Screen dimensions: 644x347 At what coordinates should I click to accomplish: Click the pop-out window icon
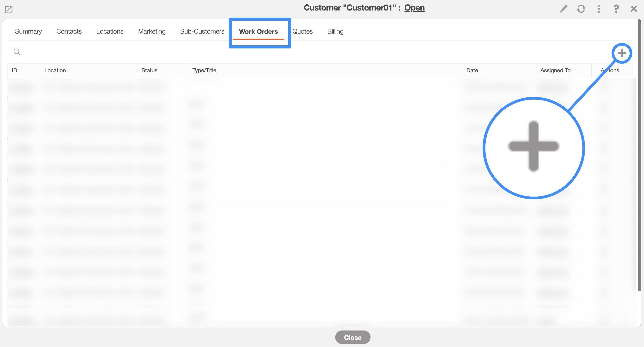[9, 9]
